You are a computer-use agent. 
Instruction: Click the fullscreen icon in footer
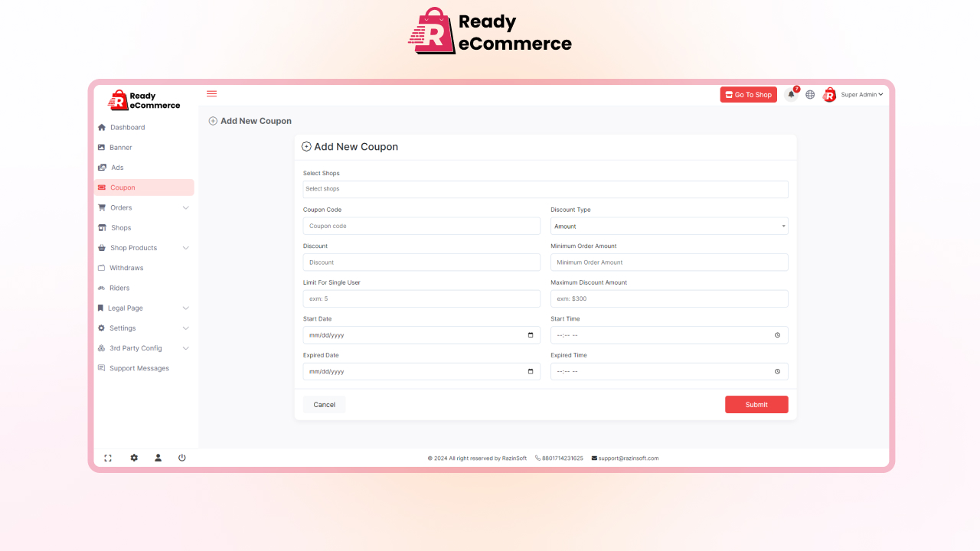[x=108, y=458]
